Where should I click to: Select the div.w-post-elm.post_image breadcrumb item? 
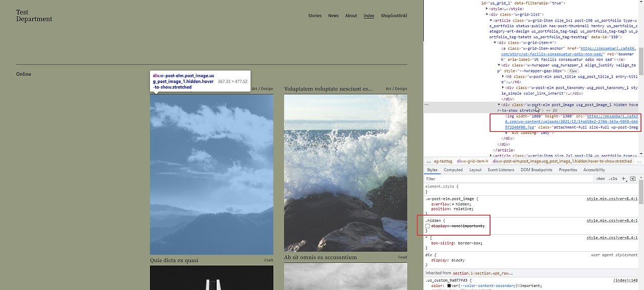562,161
